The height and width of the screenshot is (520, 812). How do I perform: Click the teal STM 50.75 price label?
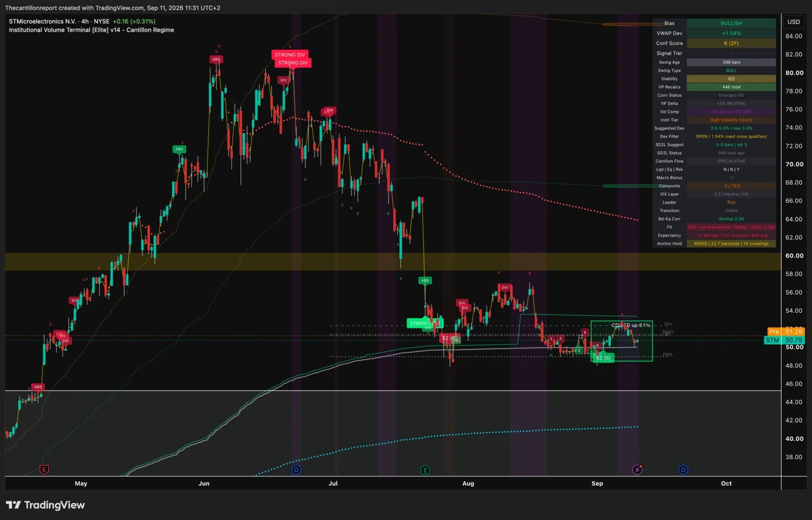[784, 340]
